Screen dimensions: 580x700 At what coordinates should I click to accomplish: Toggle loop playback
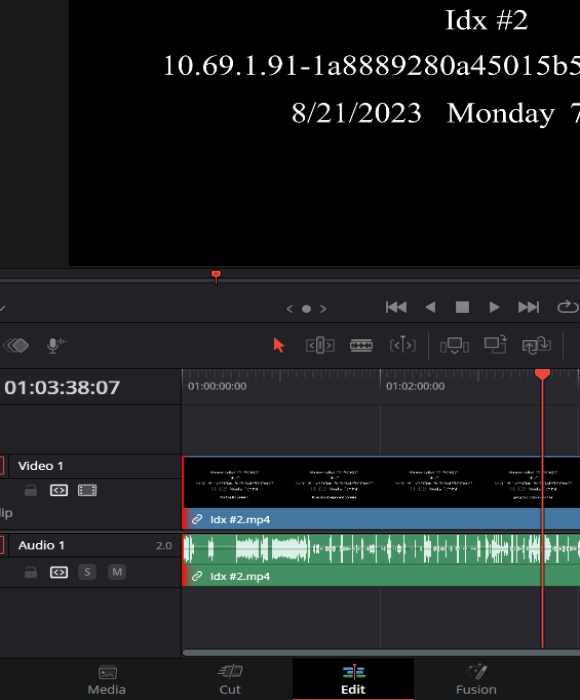click(568, 307)
